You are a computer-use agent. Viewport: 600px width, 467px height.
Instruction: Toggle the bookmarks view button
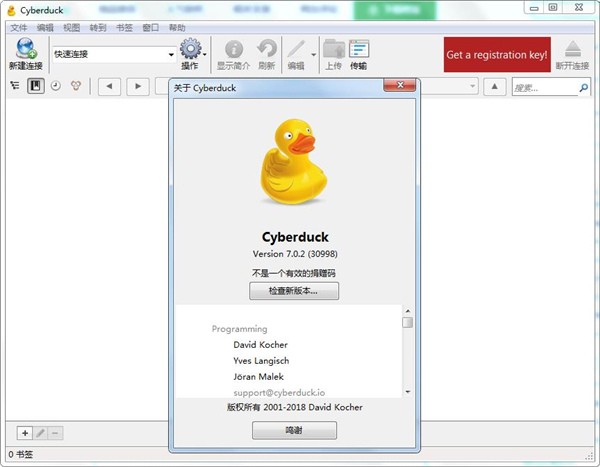(x=35, y=87)
